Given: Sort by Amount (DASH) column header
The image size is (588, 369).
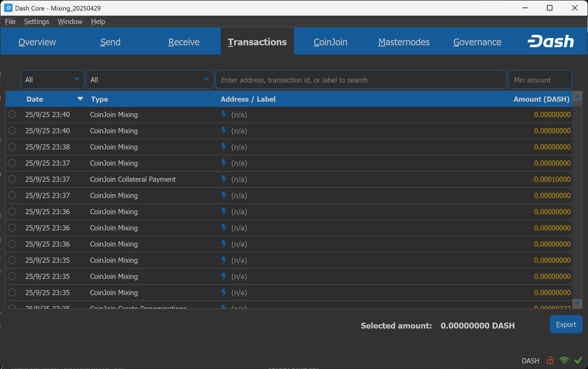Looking at the screenshot, I should pyautogui.click(x=541, y=99).
